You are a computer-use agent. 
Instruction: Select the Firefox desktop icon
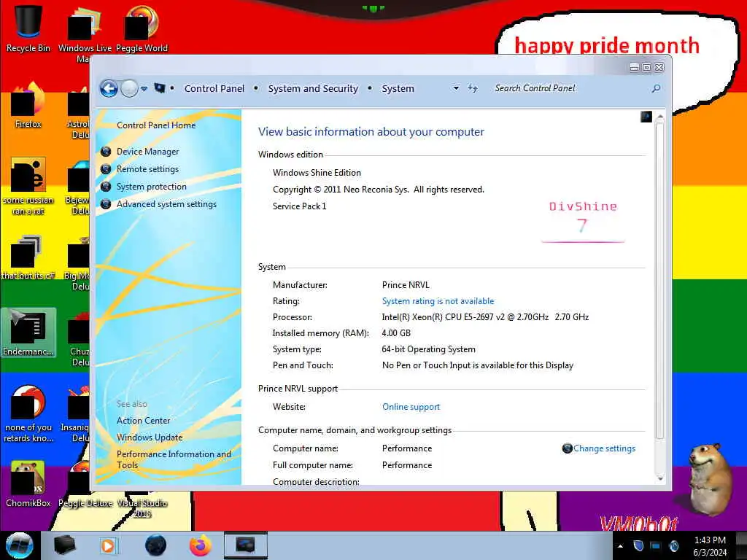(x=28, y=106)
